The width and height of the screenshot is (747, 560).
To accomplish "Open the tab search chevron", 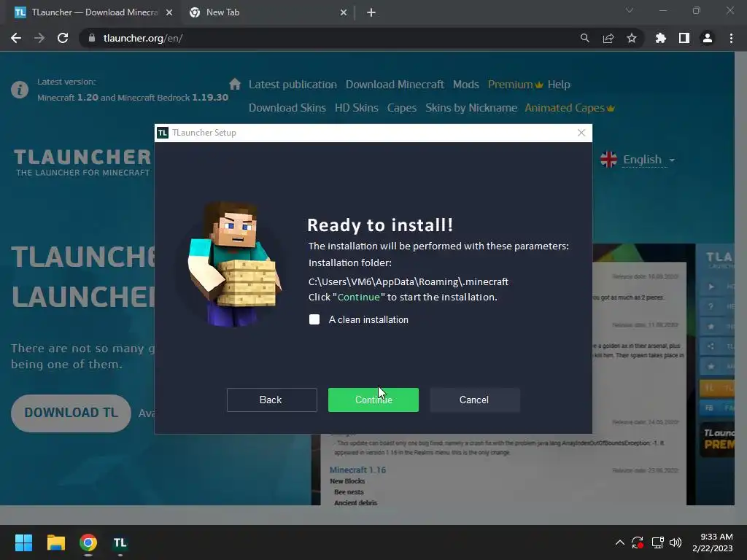I will pos(630,10).
